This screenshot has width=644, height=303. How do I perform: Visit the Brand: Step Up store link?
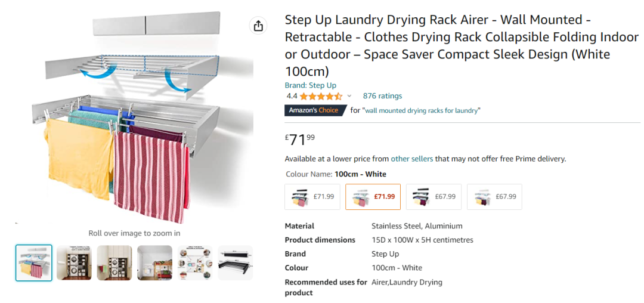pyautogui.click(x=310, y=85)
